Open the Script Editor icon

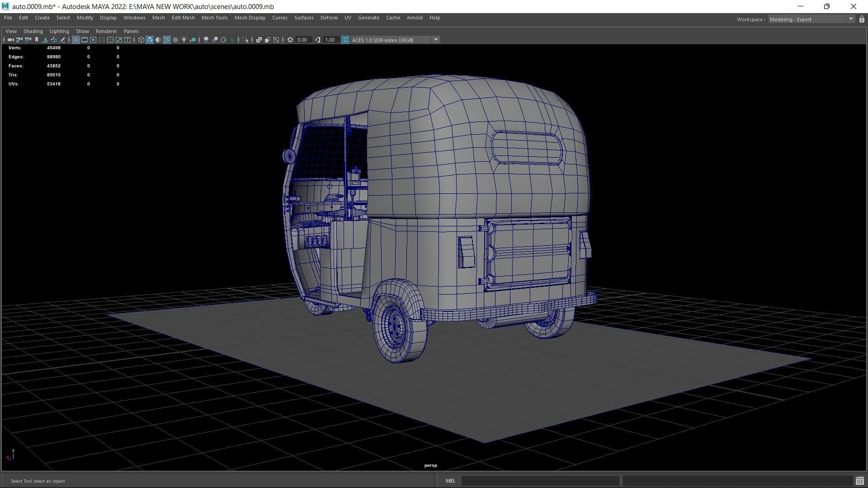pos(859,481)
